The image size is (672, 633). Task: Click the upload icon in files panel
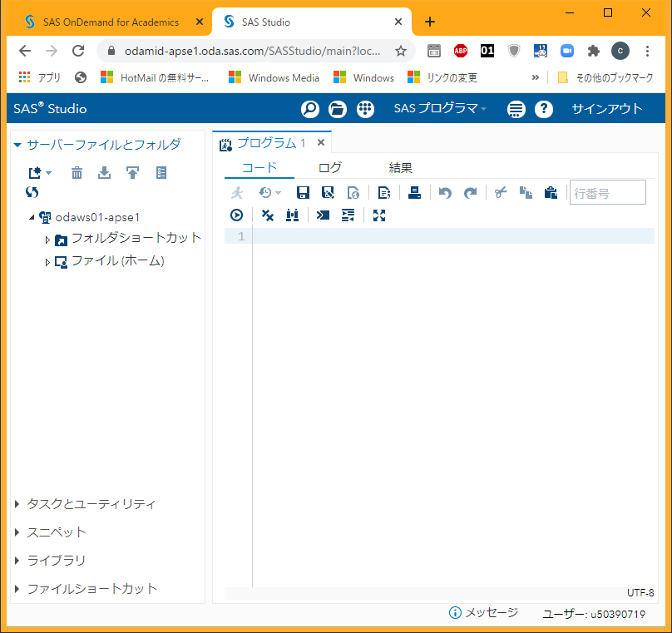[132, 173]
